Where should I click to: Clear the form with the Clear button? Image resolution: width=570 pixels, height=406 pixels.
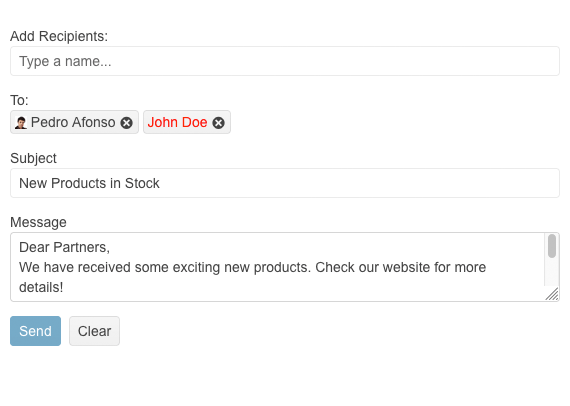[x=95, y=331]
